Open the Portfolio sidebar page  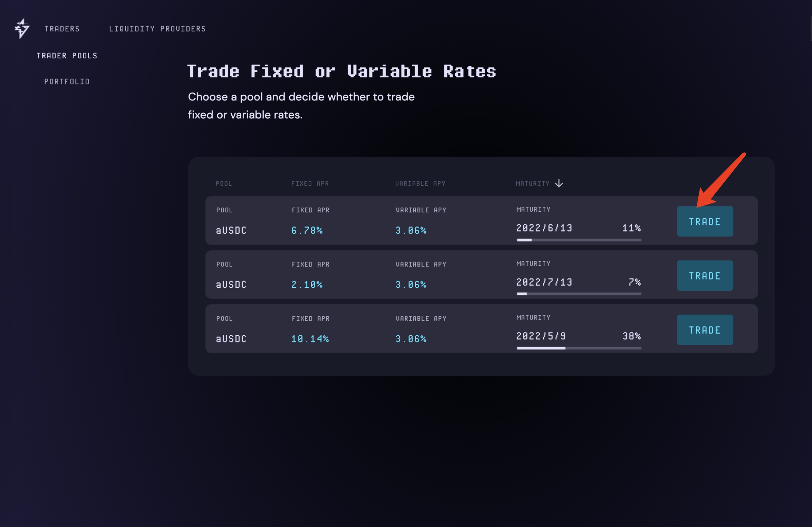coord(67,82)
